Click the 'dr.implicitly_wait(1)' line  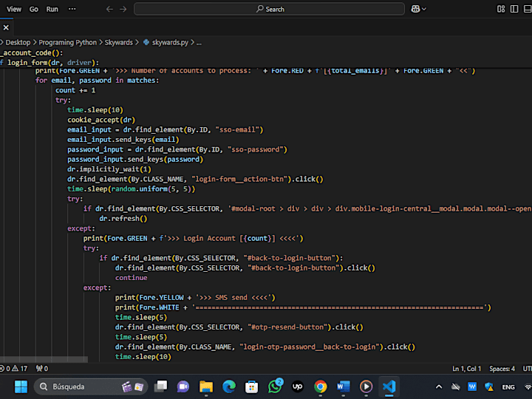pos(109,169)
